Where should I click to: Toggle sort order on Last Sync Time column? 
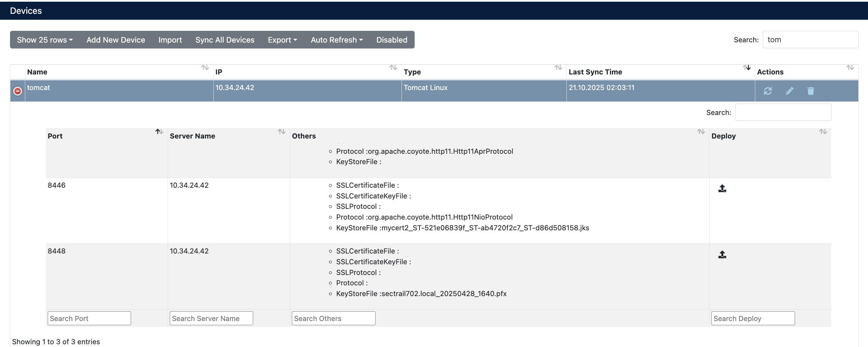tap(747, 68)
